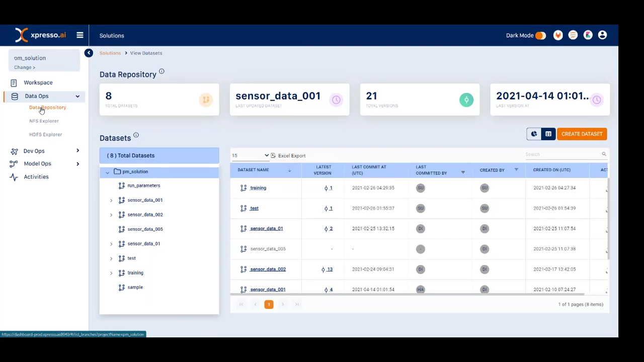Expand sensor_data_002 tree node
This screenshot has height=362, width=644.
[111, 215]
